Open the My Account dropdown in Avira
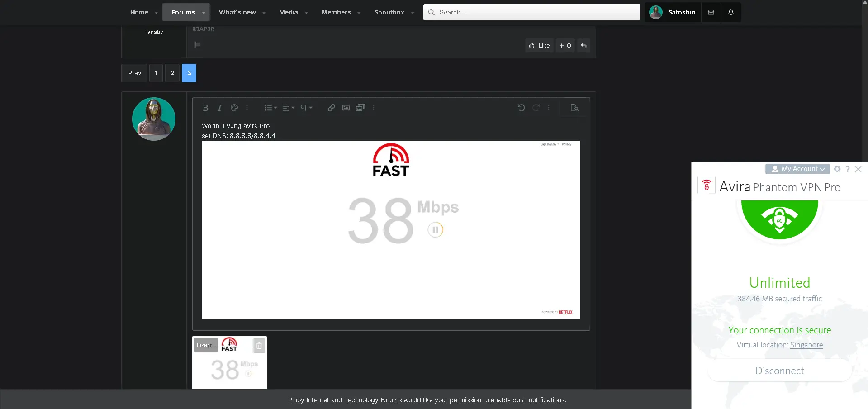The image size is (868, 409). coord(797,169)
